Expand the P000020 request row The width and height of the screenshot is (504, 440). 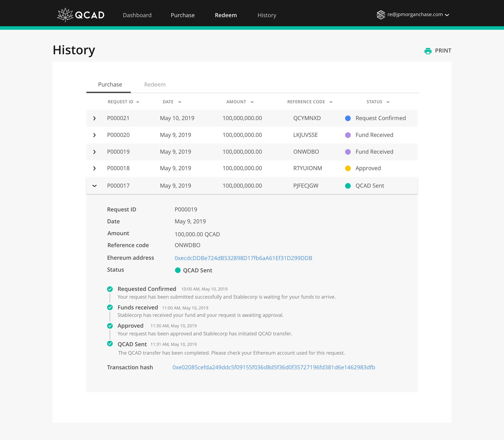pyautogui.click(x=94, y=135)
